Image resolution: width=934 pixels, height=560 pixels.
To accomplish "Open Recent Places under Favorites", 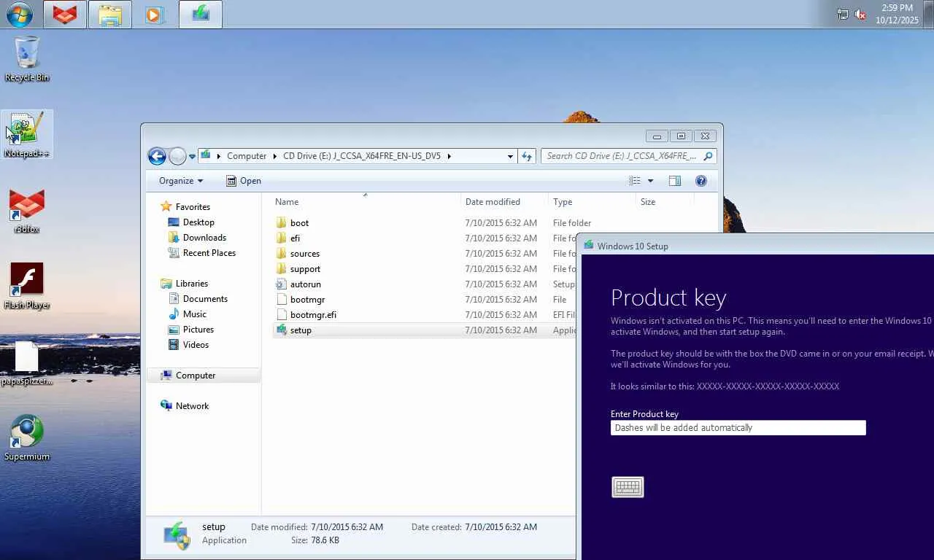I will [x=209, y=253].
